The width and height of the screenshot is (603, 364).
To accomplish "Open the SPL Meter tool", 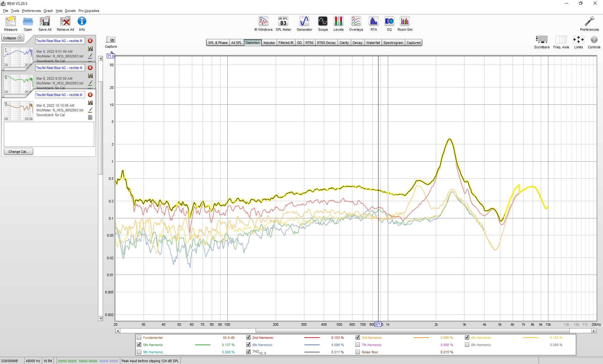I will coord(283,24).
